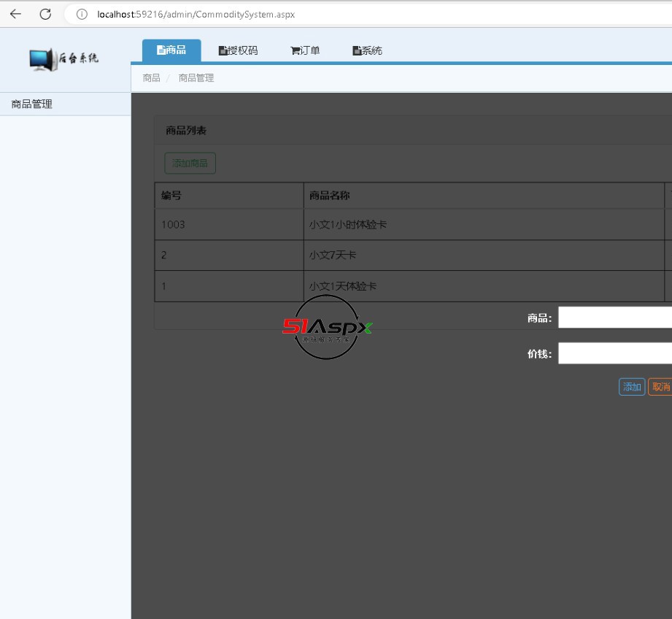
Task: Focus the 商品 input field
Action: [615, 318]
